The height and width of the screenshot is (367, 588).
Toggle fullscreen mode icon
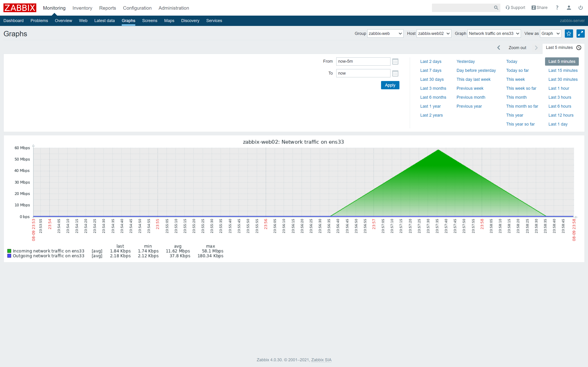pos(580,34)
